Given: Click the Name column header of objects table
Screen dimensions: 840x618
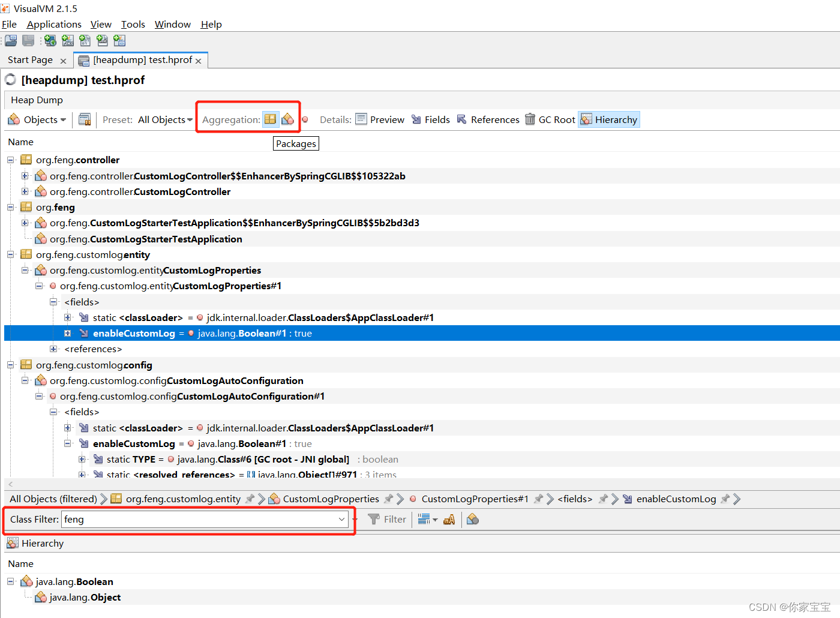Looking at the screenshot, I should coord(20,142).
